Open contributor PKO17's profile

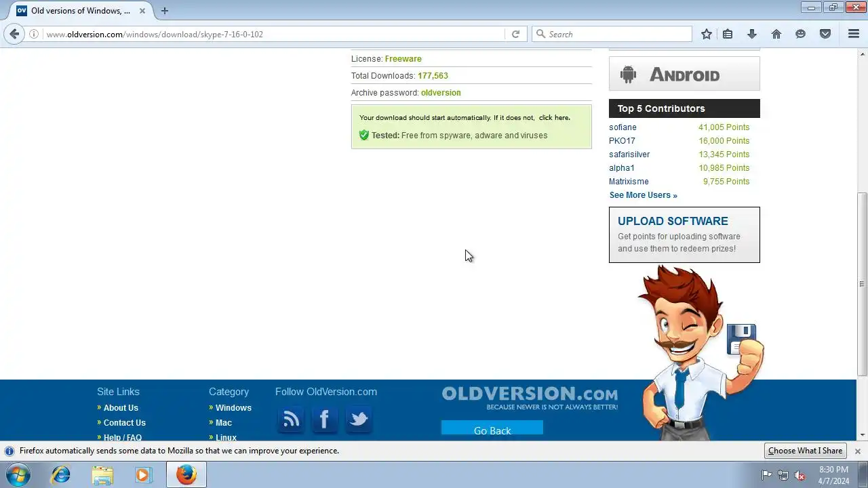click(622, 141)
